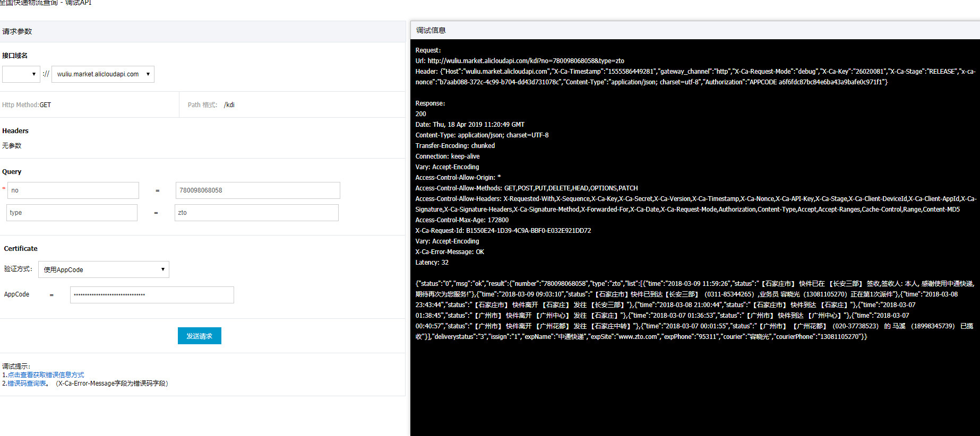The height and width of the screenshot is (436, 980).
Task: Expand the wuliu.market.alicloudapi.com domain dropdown
Action: tap(102, 74)
